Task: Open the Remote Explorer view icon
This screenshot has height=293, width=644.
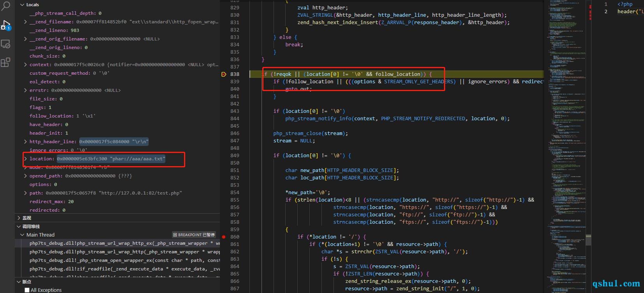Action: (x=6, y=44)
